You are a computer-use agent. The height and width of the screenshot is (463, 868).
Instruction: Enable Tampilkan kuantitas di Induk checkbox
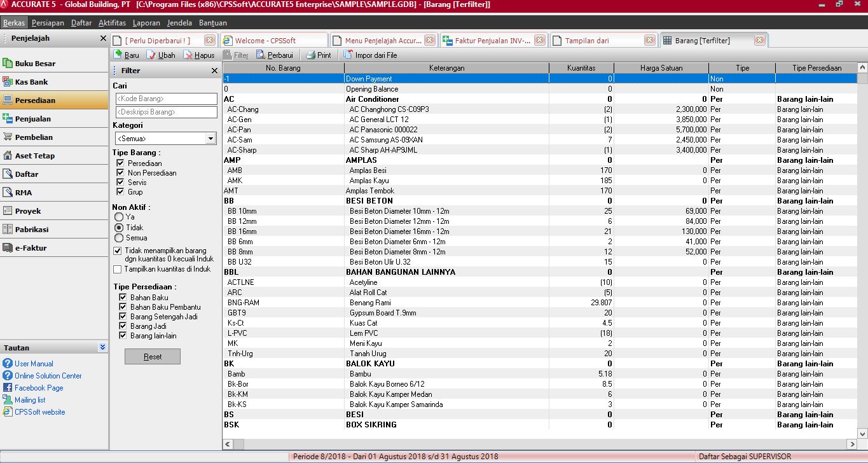click(117, 269)
